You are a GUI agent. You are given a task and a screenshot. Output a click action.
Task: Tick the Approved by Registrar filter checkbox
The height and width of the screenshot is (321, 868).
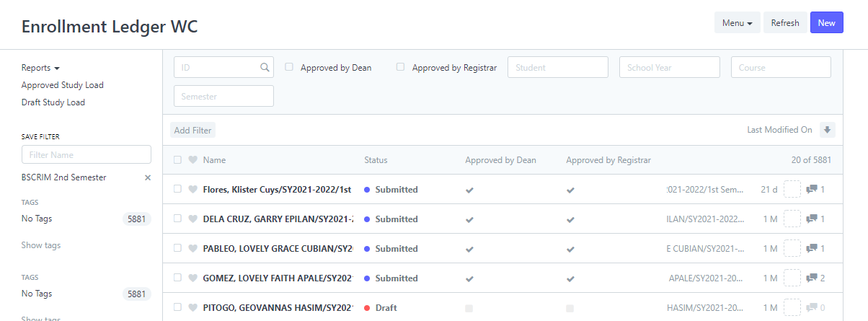401,67
